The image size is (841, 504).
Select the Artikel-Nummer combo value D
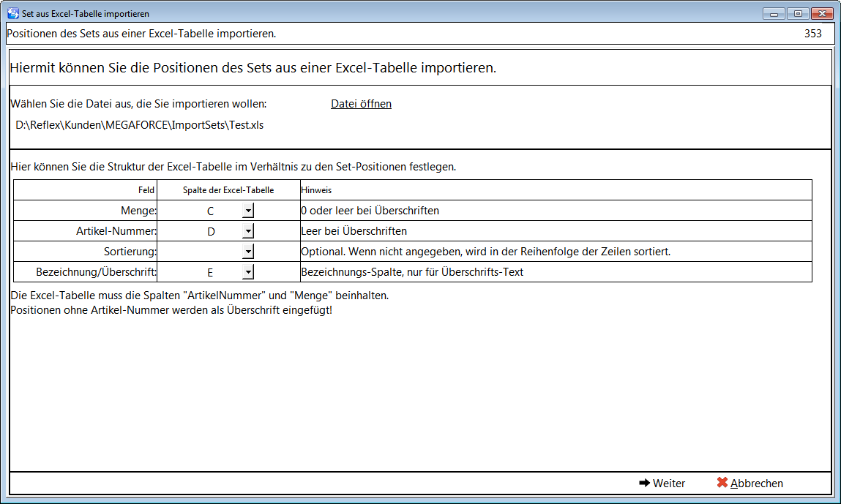[x=210, y=231]
